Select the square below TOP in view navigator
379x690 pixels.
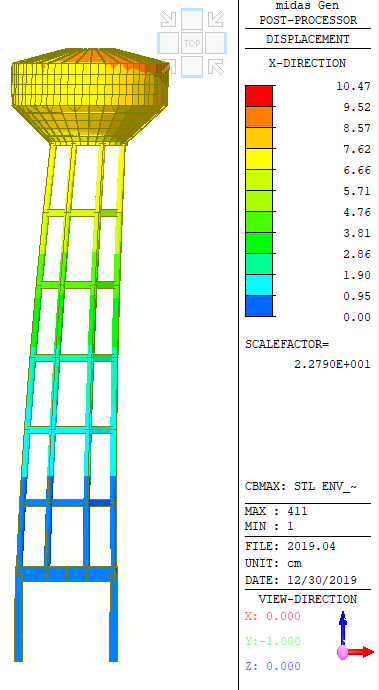click(x=192, y=67)
